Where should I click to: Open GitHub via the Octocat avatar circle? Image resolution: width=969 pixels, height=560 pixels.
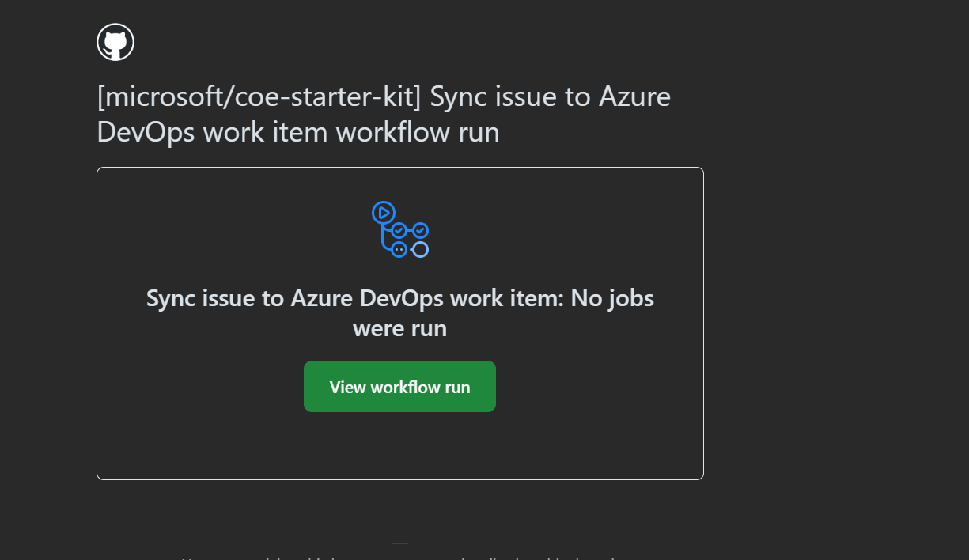(115, 42)
